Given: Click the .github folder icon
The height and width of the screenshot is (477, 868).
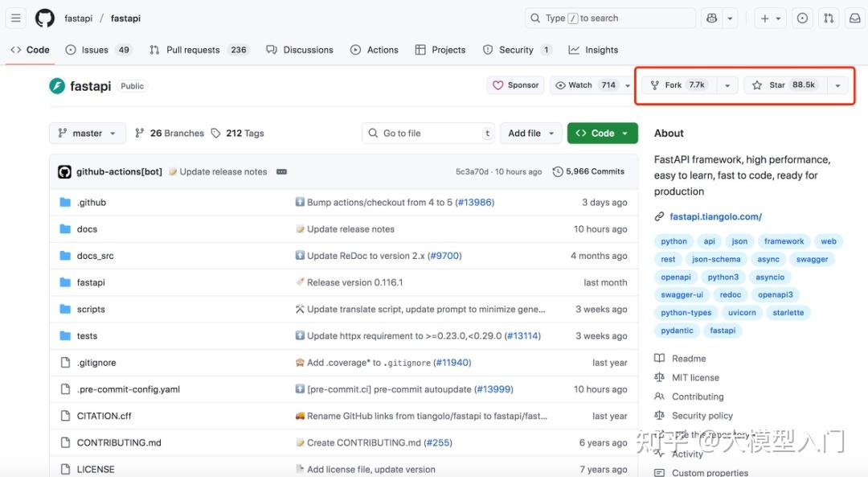Looking at the screenshot, I should pos(65,202).
